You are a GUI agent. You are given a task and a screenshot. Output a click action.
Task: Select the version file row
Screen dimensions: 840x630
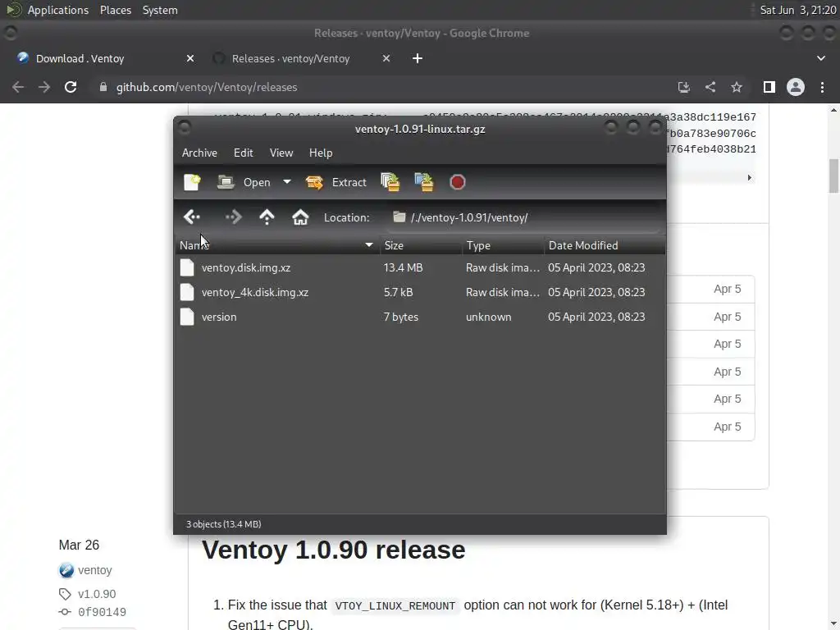point(420,317)
